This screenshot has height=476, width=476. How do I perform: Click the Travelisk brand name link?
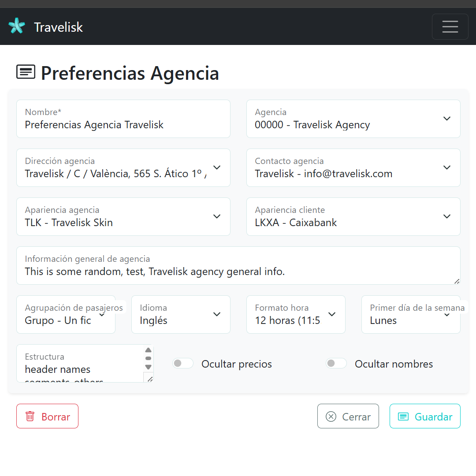click(x=58, y=27)
